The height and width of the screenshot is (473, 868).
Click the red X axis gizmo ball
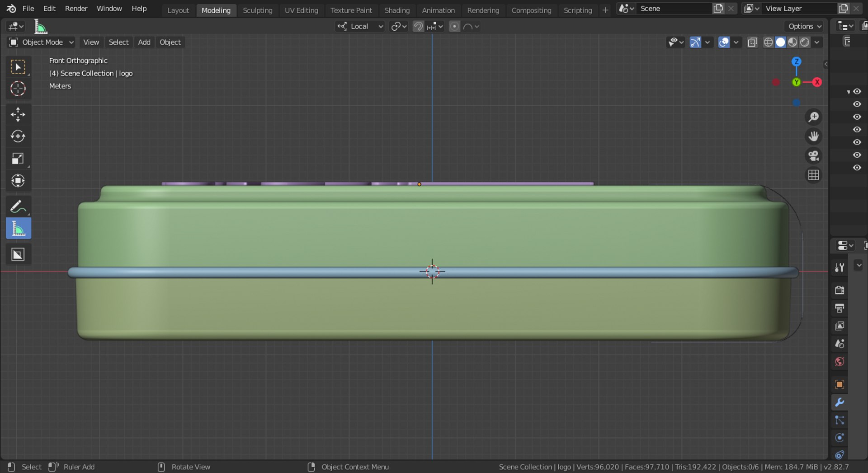point(816,82)
